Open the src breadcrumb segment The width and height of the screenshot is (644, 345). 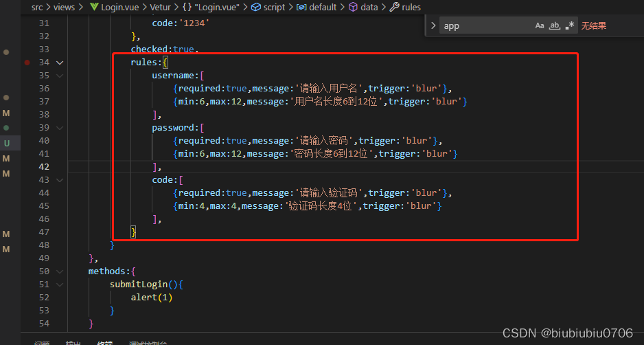pyautogui.click(x=37, y=7)
